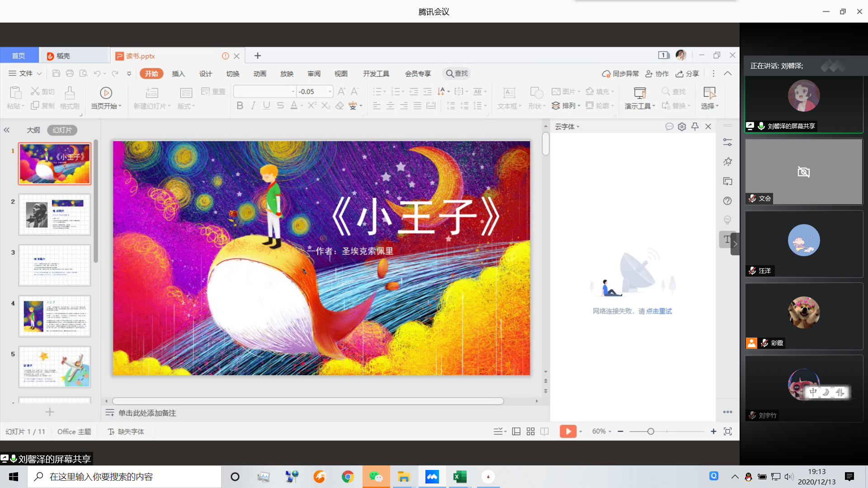The height and width of the screenshot is (488, 868).
Task: Click the align left icon
Action: (377, 105)
